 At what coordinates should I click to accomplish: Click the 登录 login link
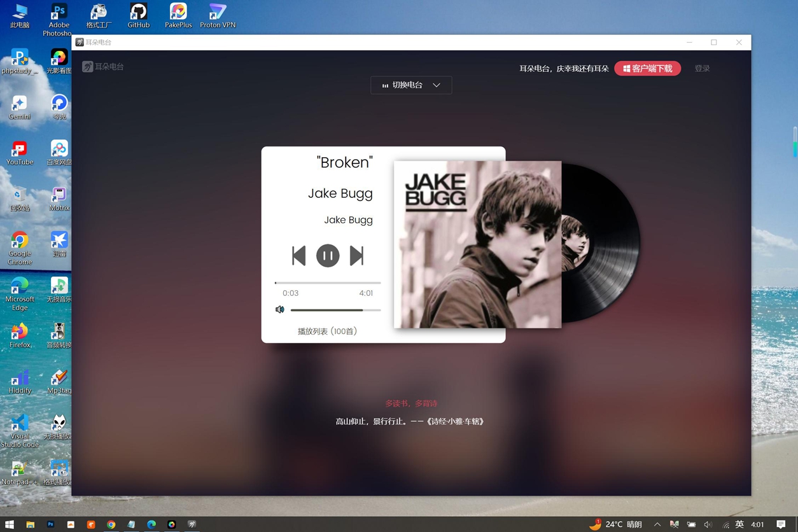pos(702,68)
